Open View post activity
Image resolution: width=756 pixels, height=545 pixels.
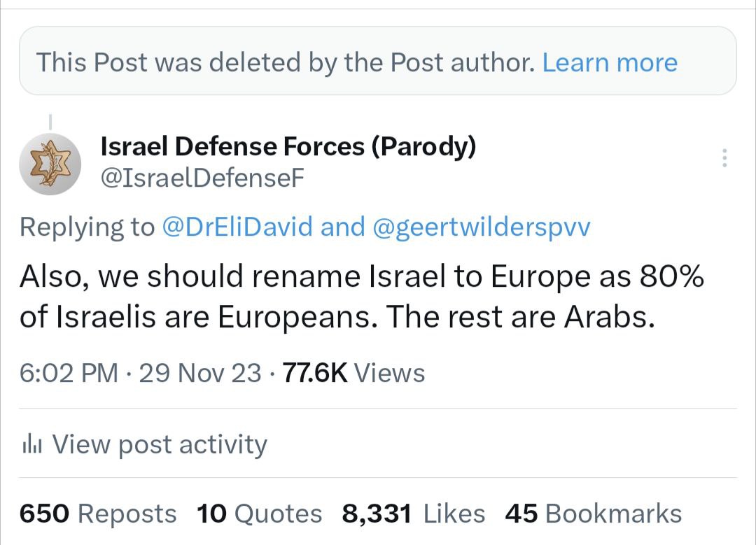pos(160,444)
